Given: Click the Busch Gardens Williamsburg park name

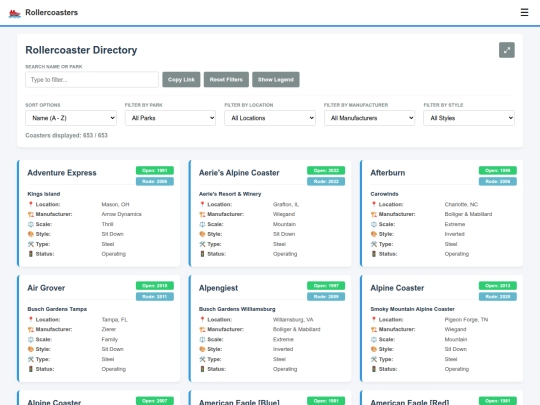Looking at the screenshot, I should tap(237, 309).
